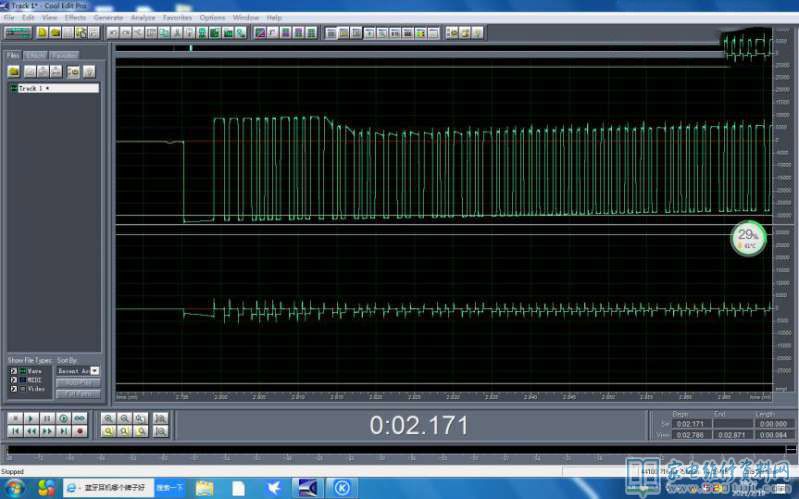799x499 pixels.
Task: Click the third magnifier in the top zoom row
Action: pos(141,418)
